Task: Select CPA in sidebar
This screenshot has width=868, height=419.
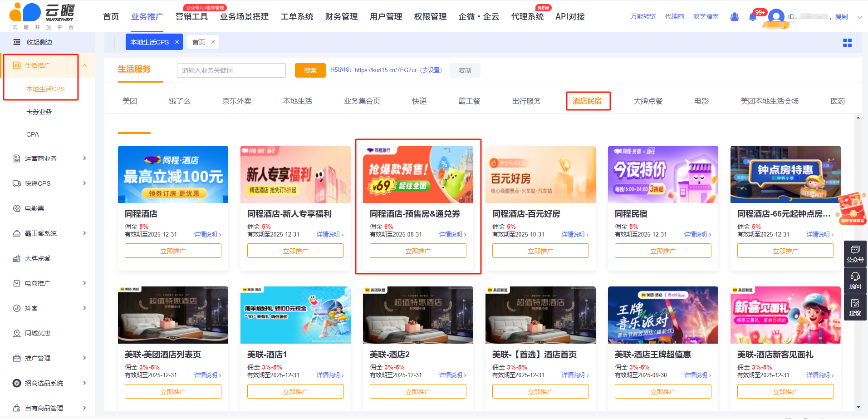Action: click(x=33, y=134)
